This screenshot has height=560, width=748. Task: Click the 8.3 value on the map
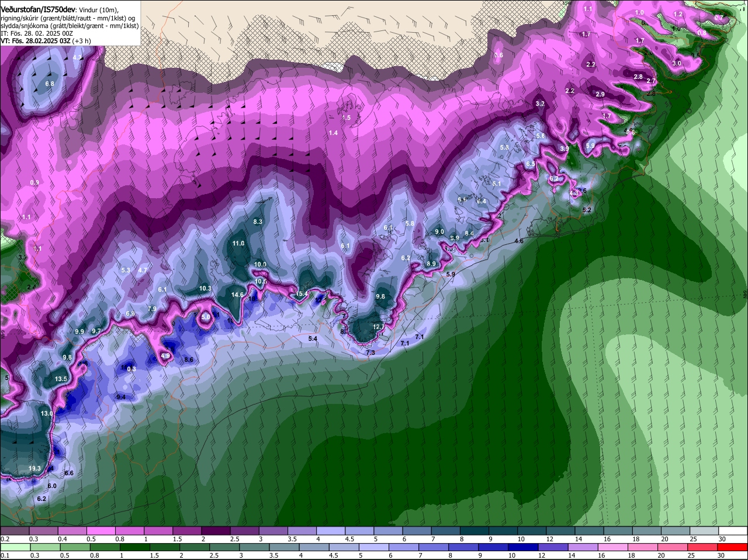click(x=258, y=222)
